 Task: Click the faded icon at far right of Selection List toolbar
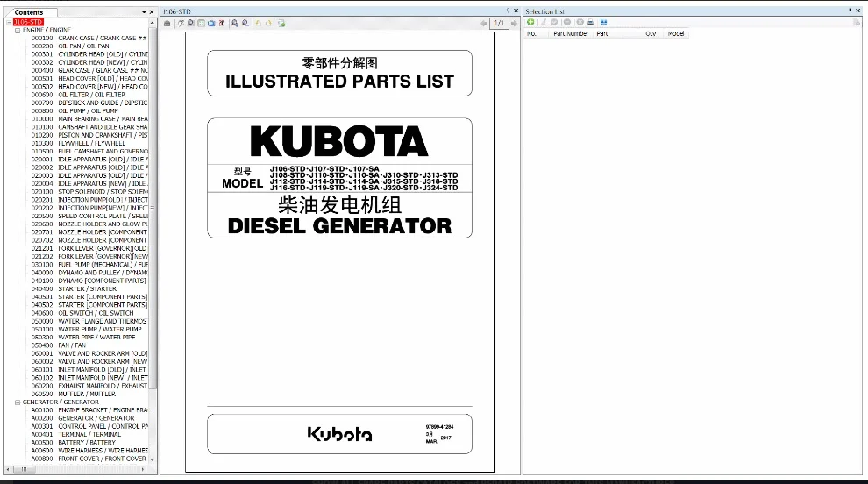(x=857, y=22)
